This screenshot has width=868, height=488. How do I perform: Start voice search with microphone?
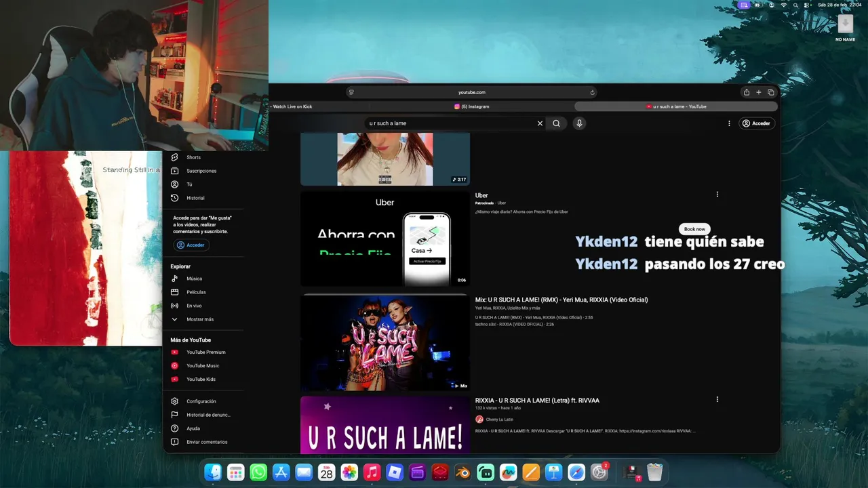[x=579, y=123]
